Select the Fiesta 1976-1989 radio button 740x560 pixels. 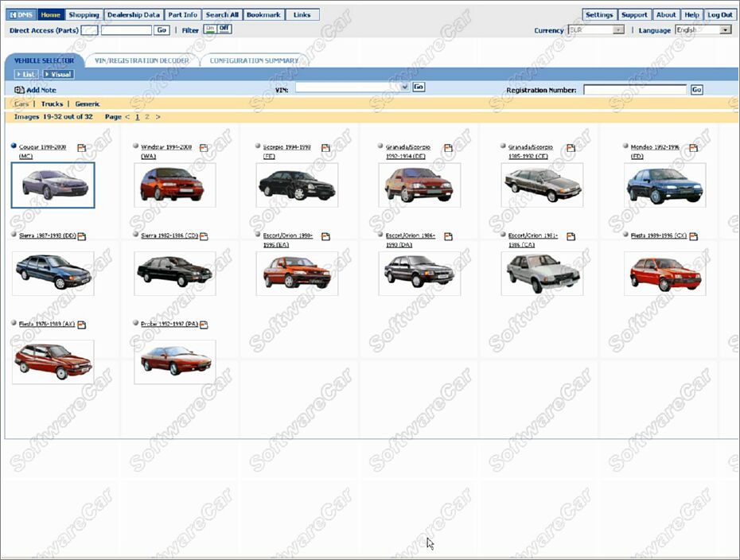tap(14, 323)
